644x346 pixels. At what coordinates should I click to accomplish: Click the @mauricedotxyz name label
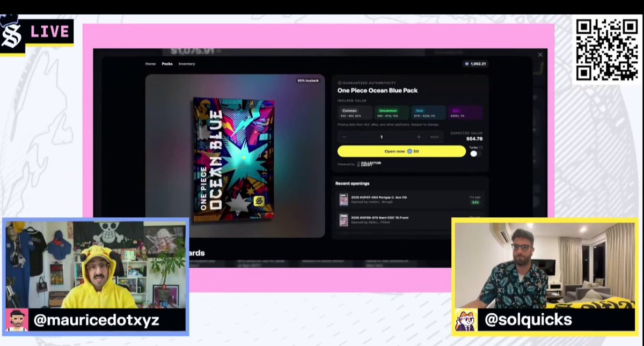coord(96,321)
